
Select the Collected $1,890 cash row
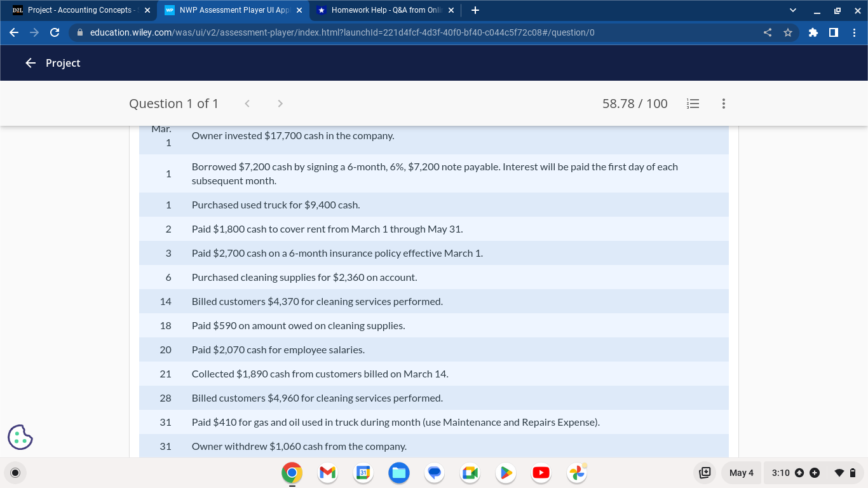434,374
